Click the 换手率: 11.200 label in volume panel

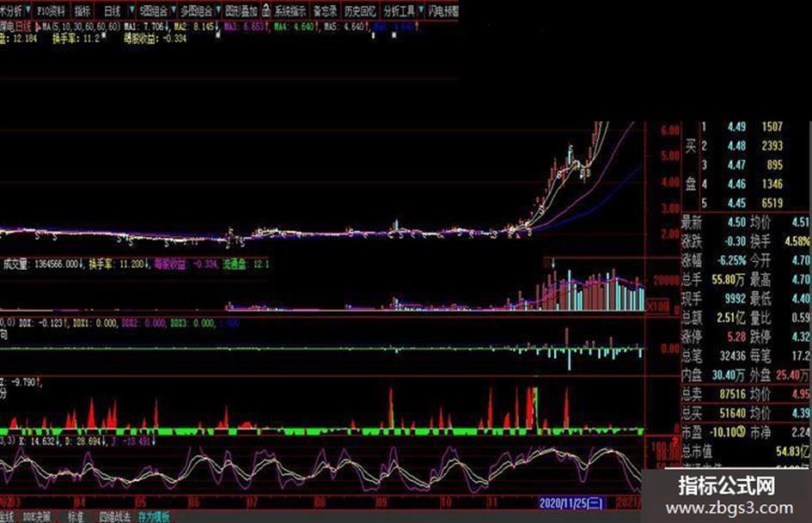[x=118, y=265]
